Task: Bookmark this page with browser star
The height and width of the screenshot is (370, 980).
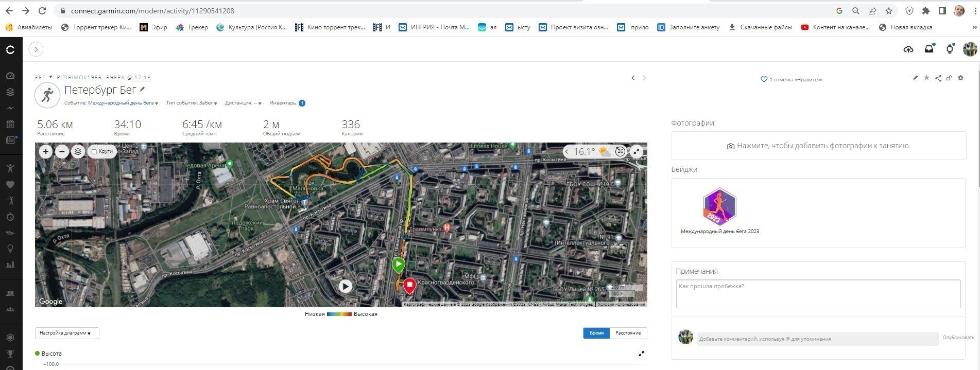Action: 889,11
